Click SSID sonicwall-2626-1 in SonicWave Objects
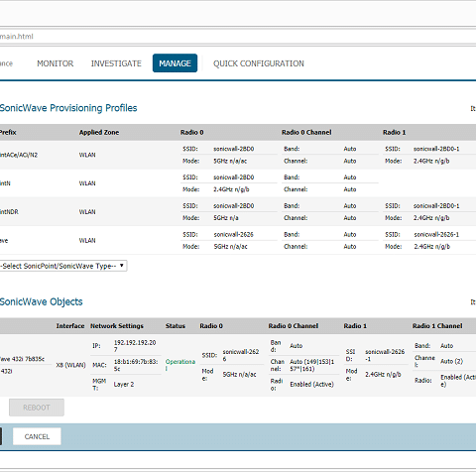This screenshot has width=476, height=472. click(385, 355)
